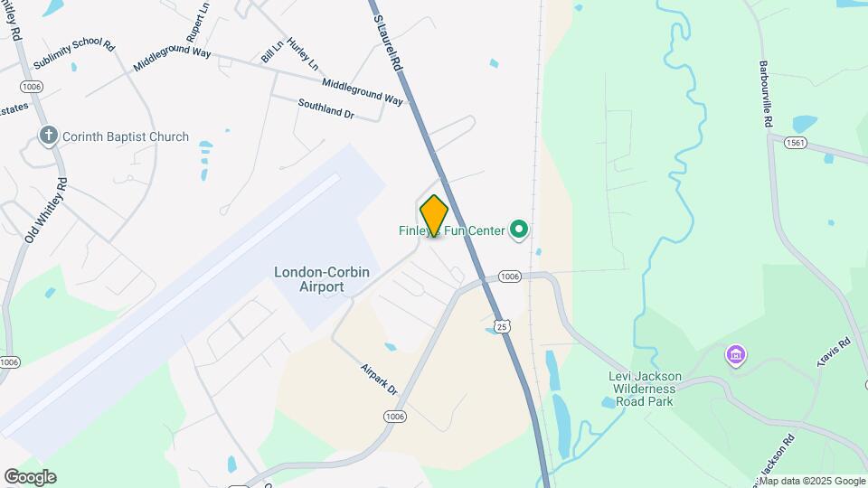Viewport: 868px width, 488px height.
Task: Click the purple museum icon near Travis Rd
Action: 736,355
